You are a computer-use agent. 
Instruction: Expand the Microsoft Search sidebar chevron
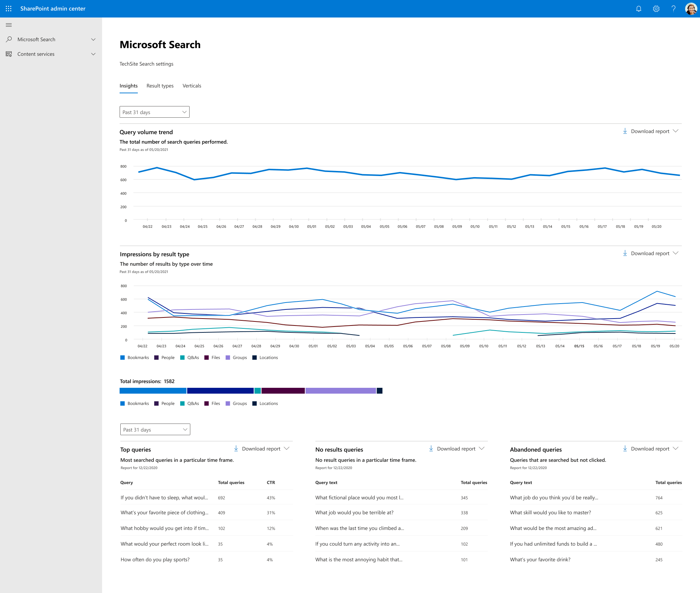93,39
